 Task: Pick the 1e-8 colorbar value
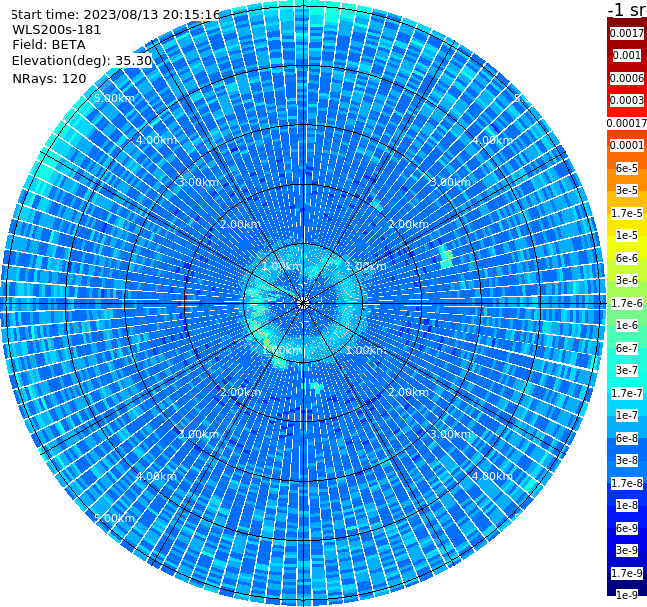[x=627, y=505]
